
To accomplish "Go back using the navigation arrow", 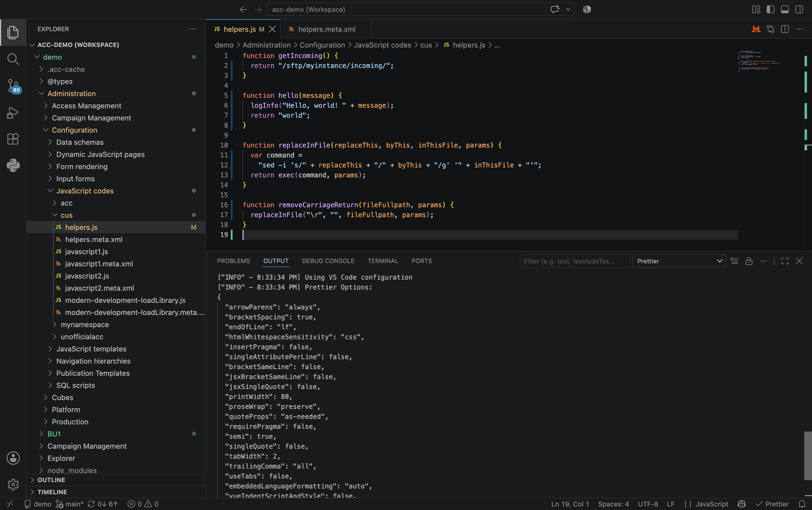I will point(243,9).
